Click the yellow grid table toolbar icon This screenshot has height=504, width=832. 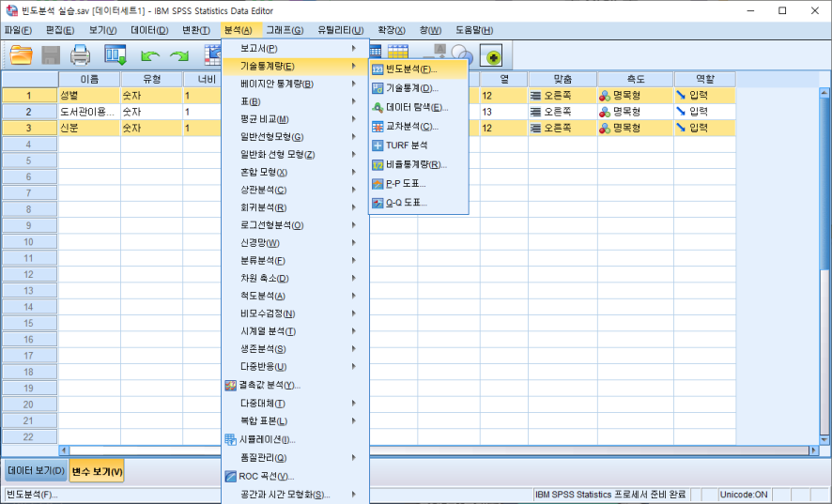click(398, 52)
